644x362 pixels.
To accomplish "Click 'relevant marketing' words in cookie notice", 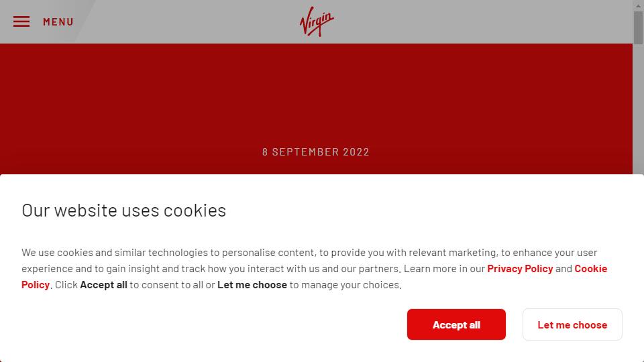I will 453,253.
